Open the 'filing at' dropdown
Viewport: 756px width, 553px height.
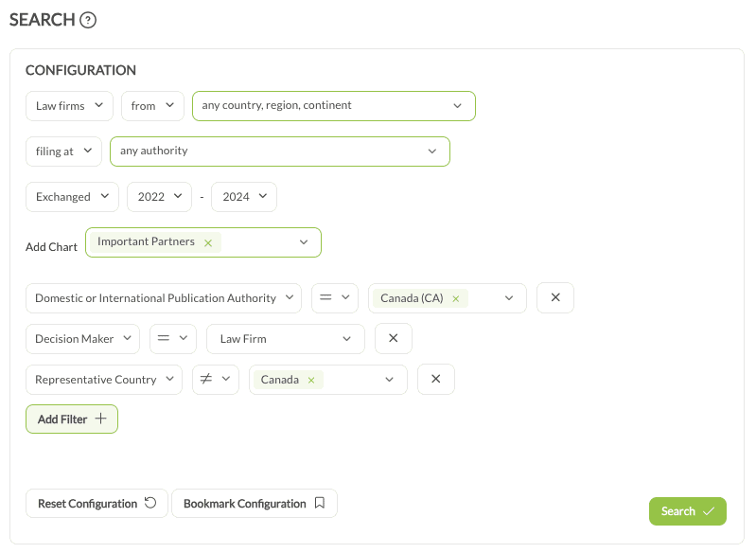point(63,152)
